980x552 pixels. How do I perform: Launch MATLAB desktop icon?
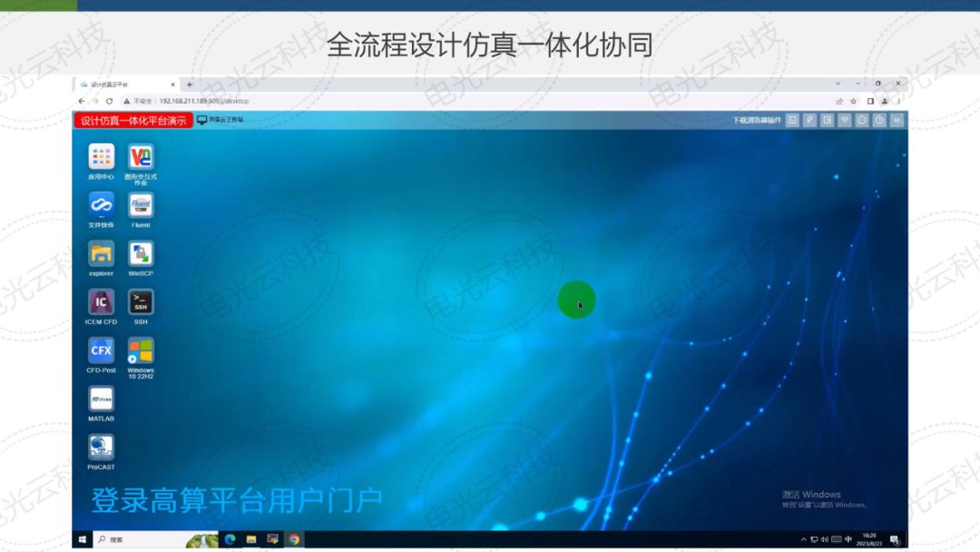click(102, 399)
